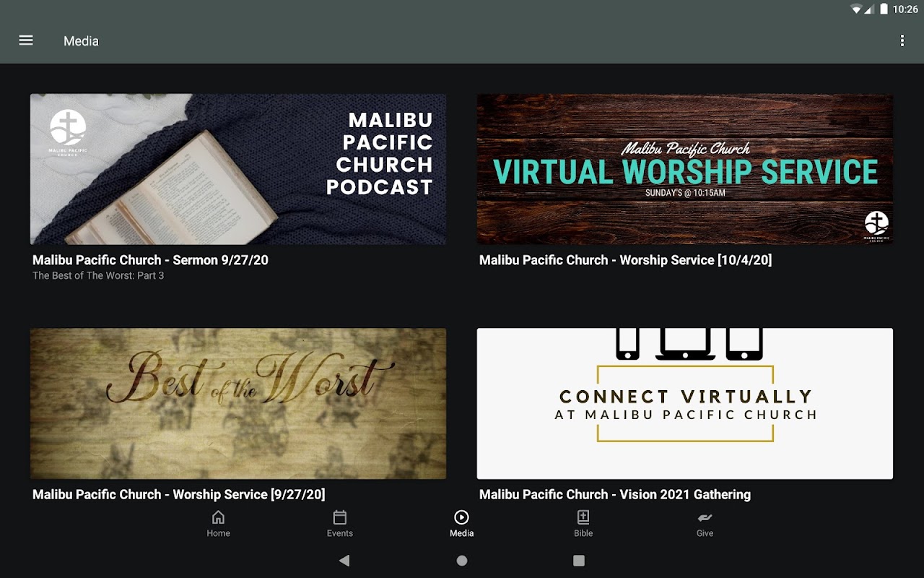Tap the Home icon in bottom navigation
The height and width of the screenshot is (578, 924).
pyautogui.click(x=218, y=517)
